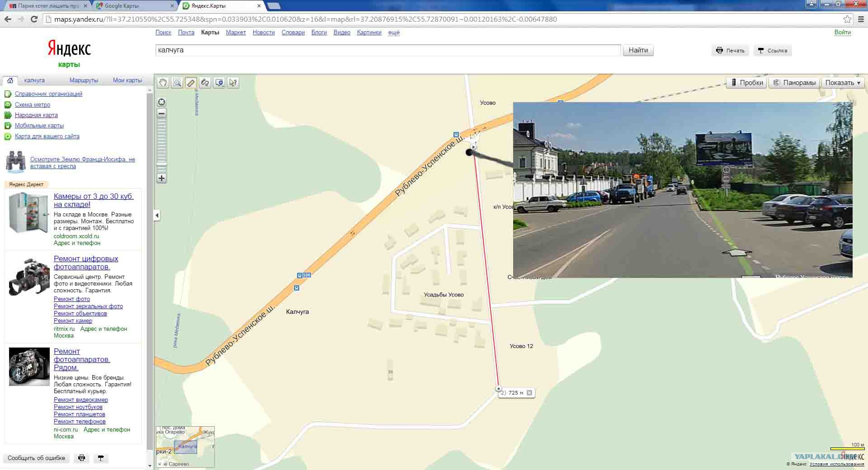Image resolution: width=868 pixels, height=470 pixels.
Task: Open Новости in top navigation
Action: click(264, 33)
